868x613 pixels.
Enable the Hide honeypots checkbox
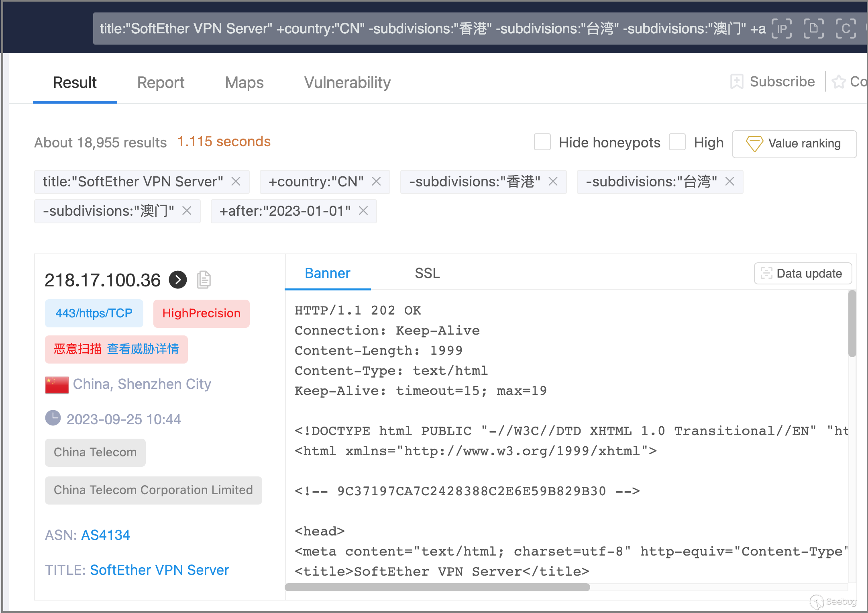coord(542,143)
